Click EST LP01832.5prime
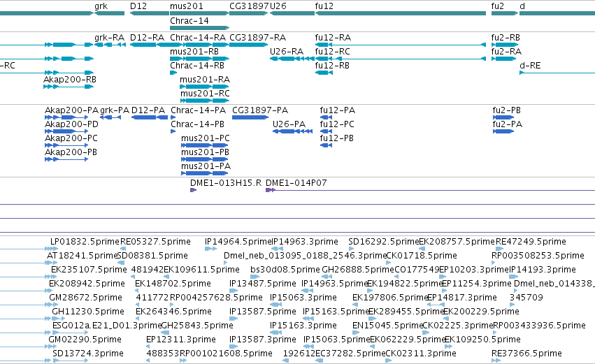The width and height of the screenshot is (595, 364). 85,242
